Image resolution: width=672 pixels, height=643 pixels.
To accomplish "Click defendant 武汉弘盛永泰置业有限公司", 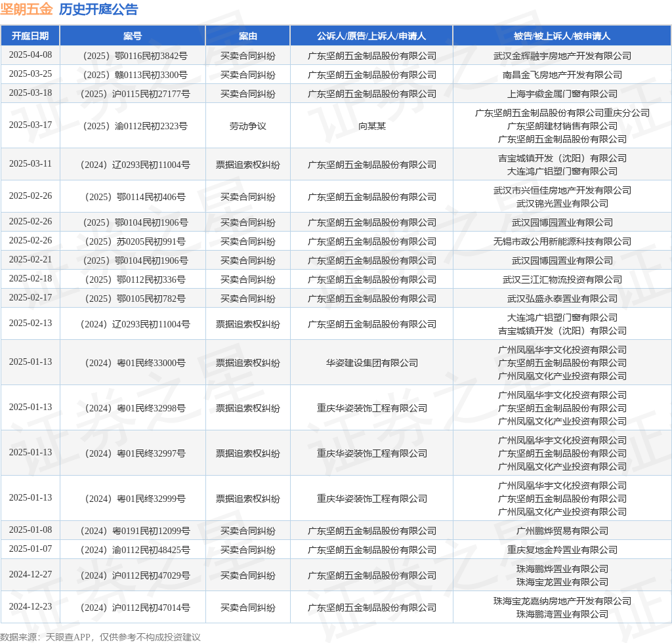I will 562,299.
